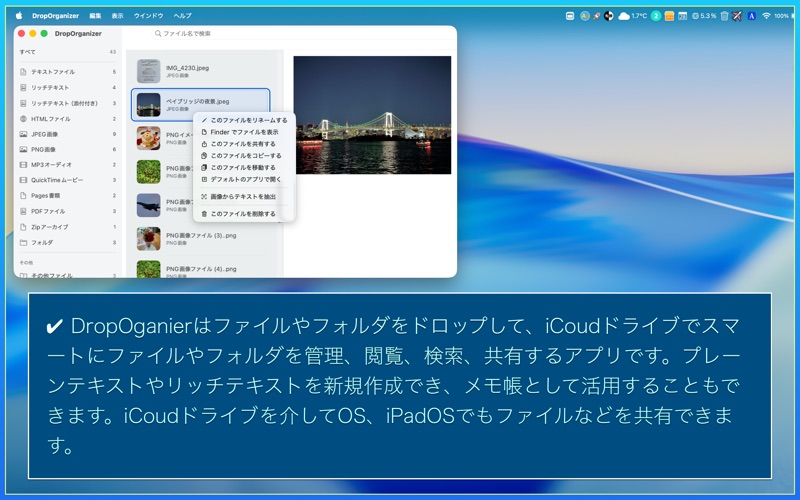The width and height of the screenshot is (800, 500).
Task: Open the 表示 menu
Action: (x=117, y=16)
